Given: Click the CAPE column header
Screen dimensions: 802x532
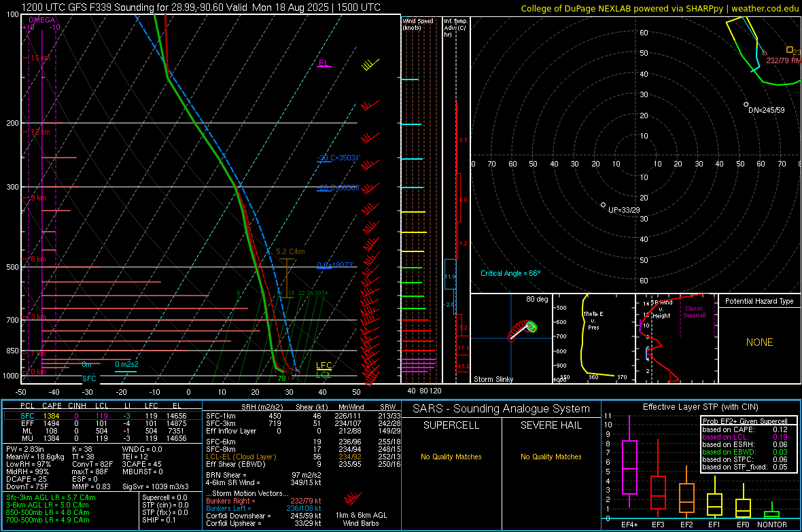Looking at the screenshot, I should pyautogui.click(x=52, y=406).
